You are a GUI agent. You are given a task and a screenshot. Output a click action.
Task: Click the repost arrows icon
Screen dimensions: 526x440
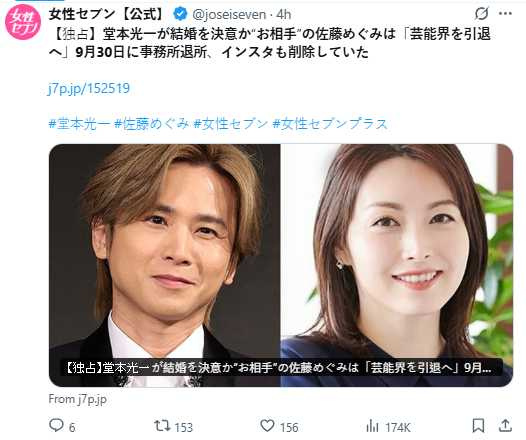point(162,426)
